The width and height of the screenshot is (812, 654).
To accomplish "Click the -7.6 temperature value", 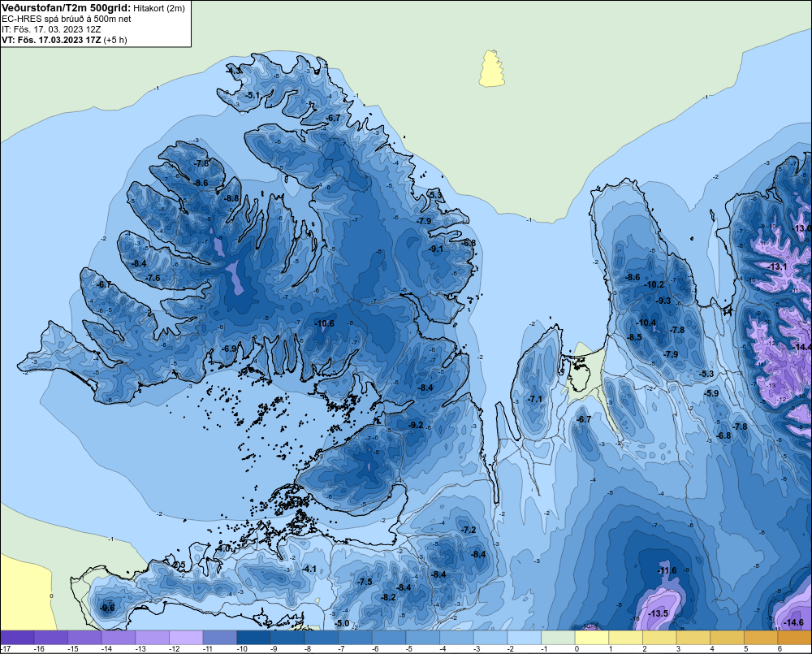I will [153, 278].
